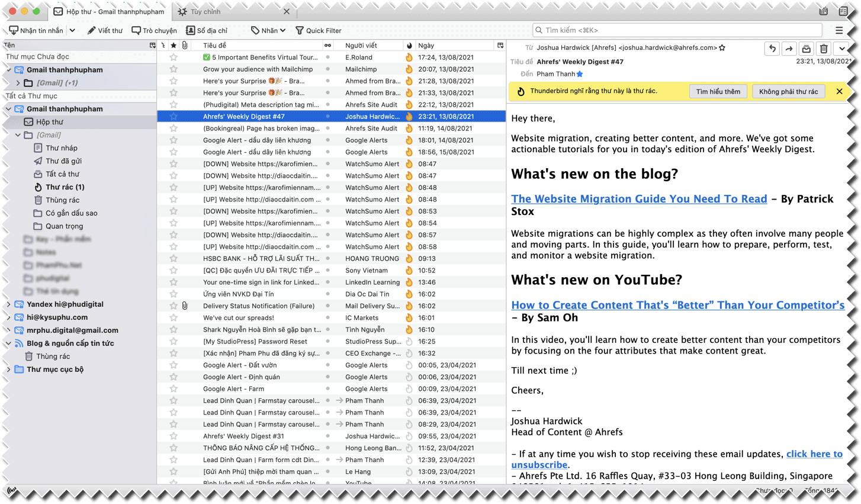Open the Tất cả thư folder
861x504 pixels.
point(79,174)
